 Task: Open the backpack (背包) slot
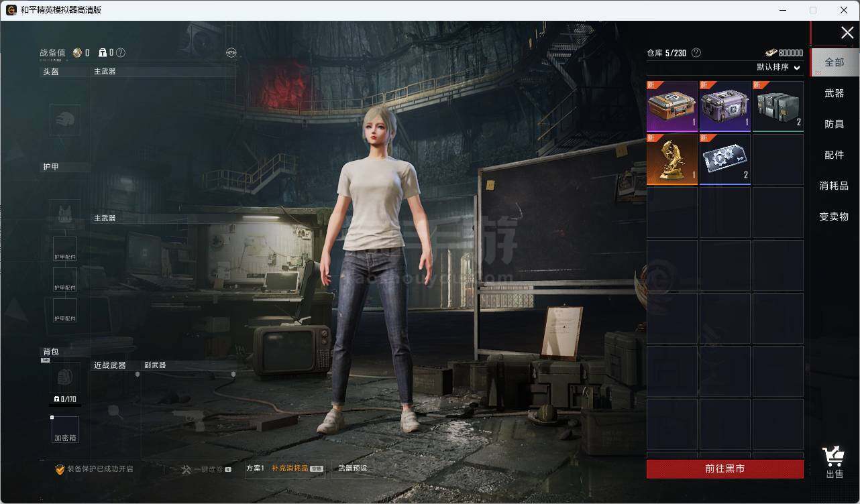click(65, 378)
